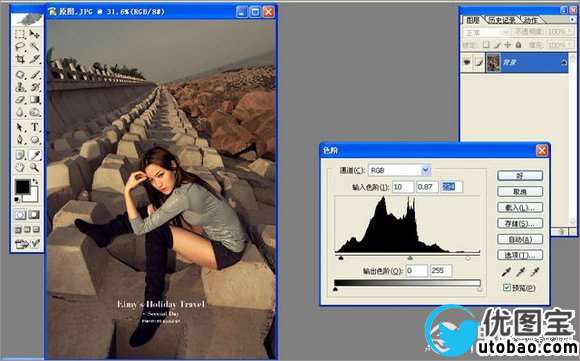Click the gray point eyedropper in Levels
The width and height of the screenshot is (580, 361).
tap(520, 273)
